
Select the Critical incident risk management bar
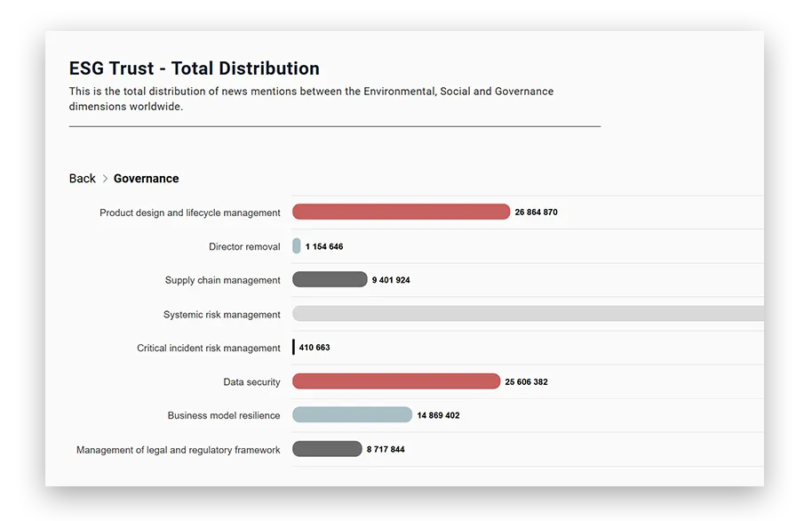pyautogui.click(x=294, y=347)
